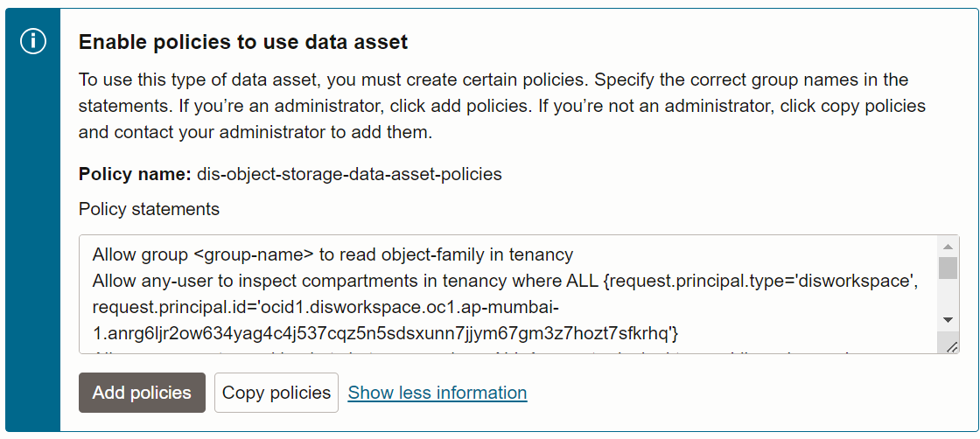Click the policy name value 'dis-object-storage-data-asset-policies'
The width and height of the screenshot is (980, 439).
pyautogui.click(x=349, y=174)
